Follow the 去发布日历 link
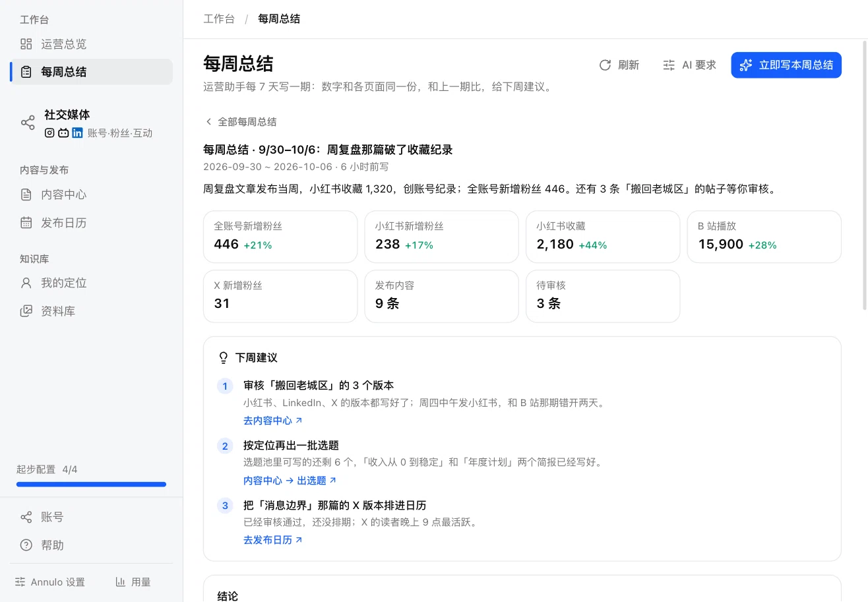The image size is (868, 602). 272,539
